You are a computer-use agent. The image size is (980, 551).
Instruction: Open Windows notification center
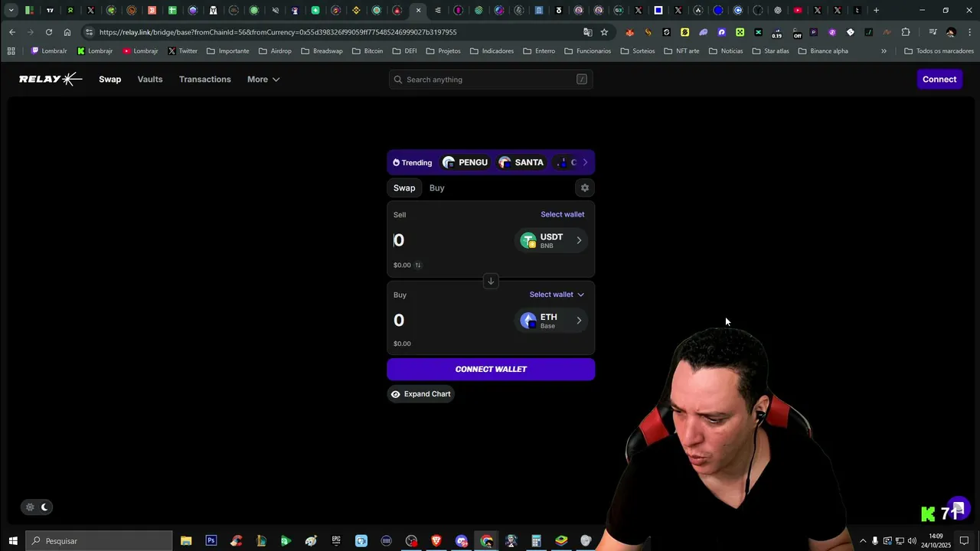point(965,541)
